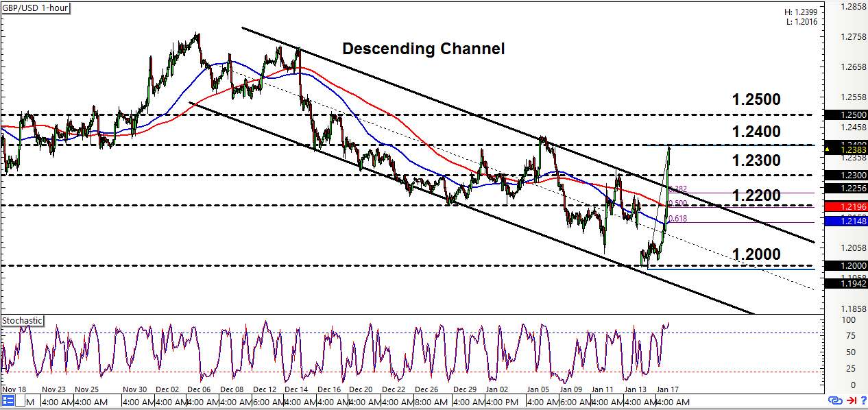Image resolution: width=868 pixels, height=410 pixels.
Task: Click the Nov 18 date label
Action: (16, 389)
